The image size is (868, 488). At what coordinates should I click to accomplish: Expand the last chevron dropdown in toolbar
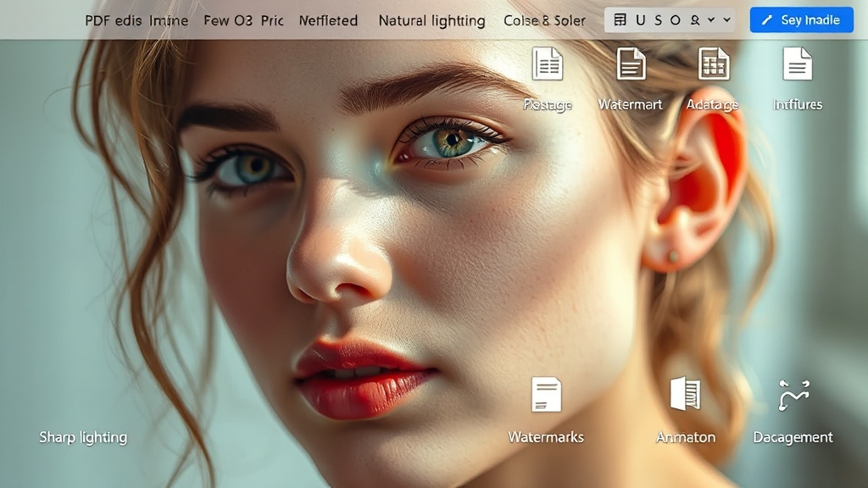(726, 19)
